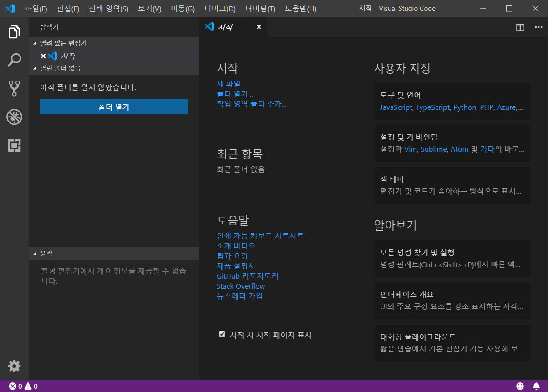The width and height of the screenshot is (548, 392).
Task: Click the Sublime keybinding link
Action: (x=434, y=149)
